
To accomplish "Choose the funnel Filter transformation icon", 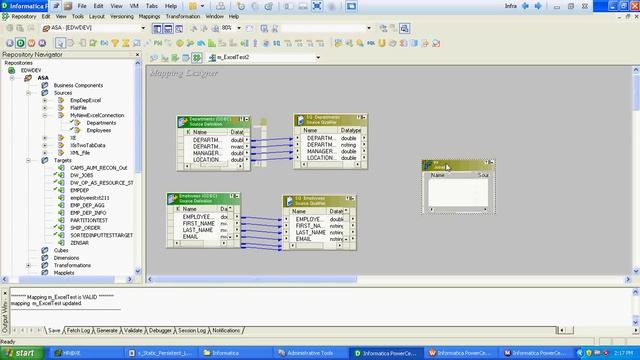I will tap(115, 43).
